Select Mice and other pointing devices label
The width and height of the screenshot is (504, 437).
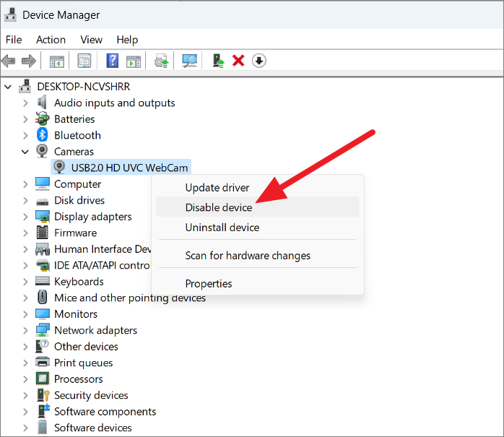130,298
